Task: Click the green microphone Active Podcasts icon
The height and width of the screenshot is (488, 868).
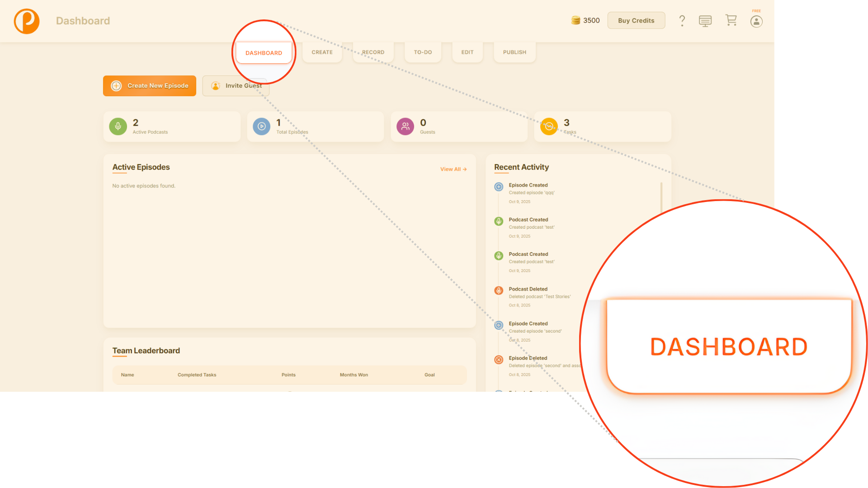Action: tap(118, 127)
